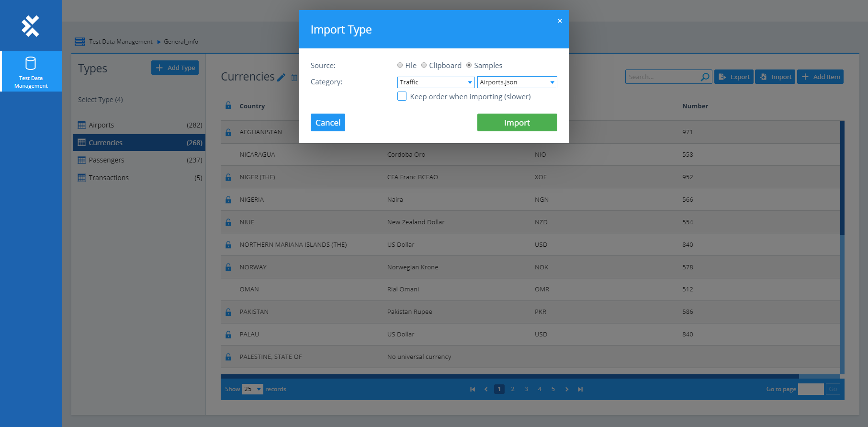Click the Test Data Management sidebar icon

[31, 71]
